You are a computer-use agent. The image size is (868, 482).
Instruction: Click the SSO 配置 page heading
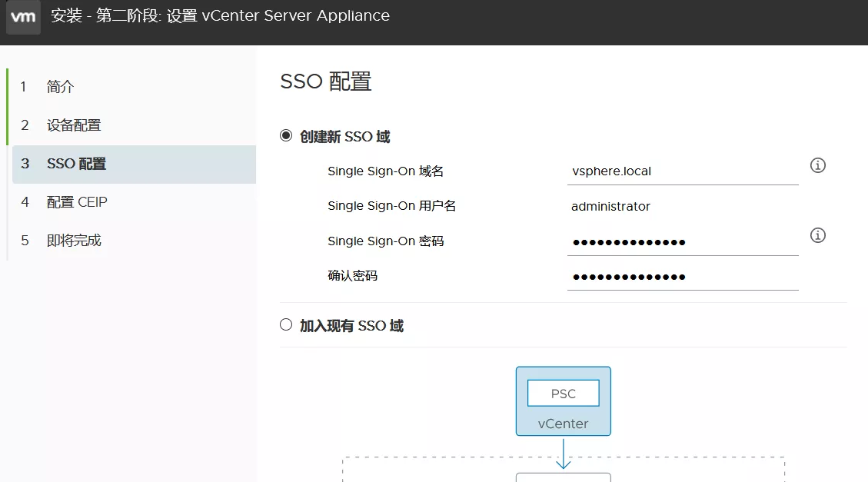[326, 81]
